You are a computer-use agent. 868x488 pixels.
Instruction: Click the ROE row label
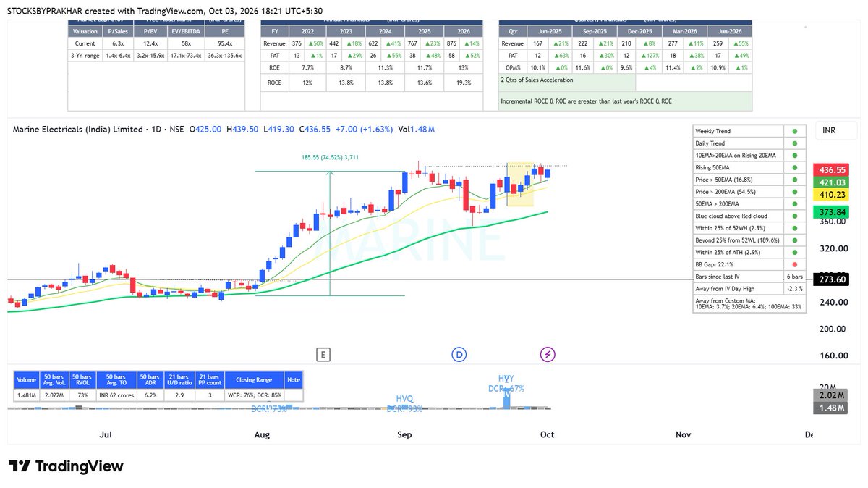[274, 67]
